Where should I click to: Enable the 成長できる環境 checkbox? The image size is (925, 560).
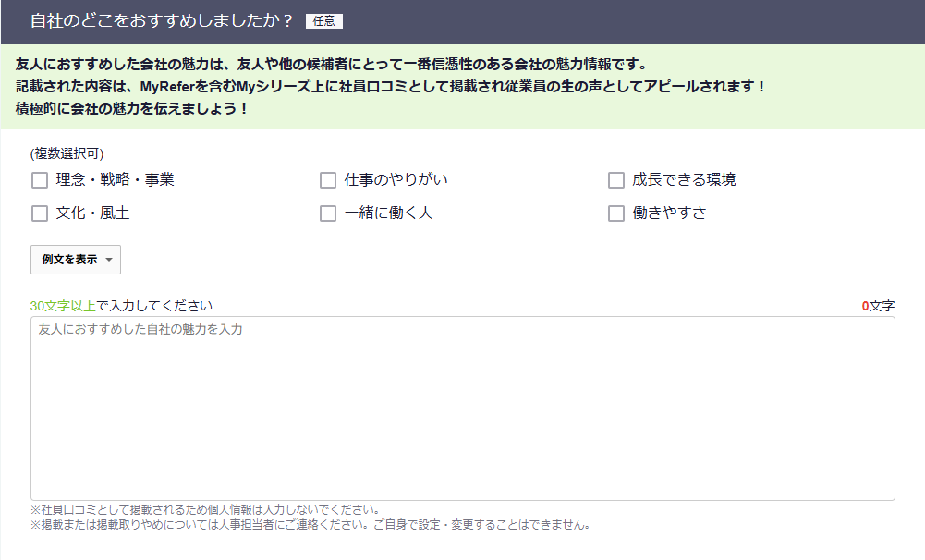coord(616,180)
